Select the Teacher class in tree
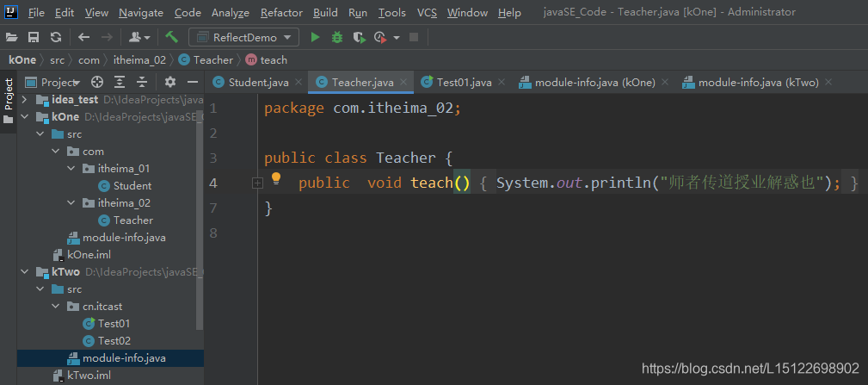The height and width of the screenshot is (385, 868). tap(126, 220)
